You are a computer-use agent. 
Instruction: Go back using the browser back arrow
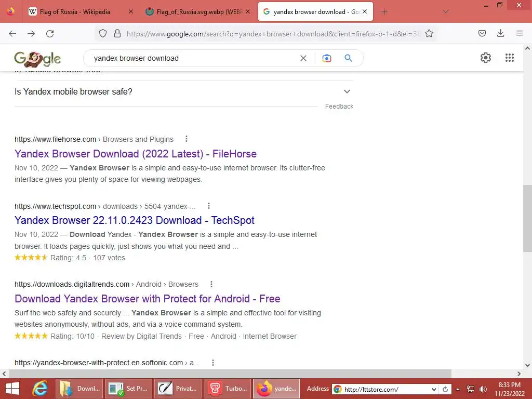(12, 34)
